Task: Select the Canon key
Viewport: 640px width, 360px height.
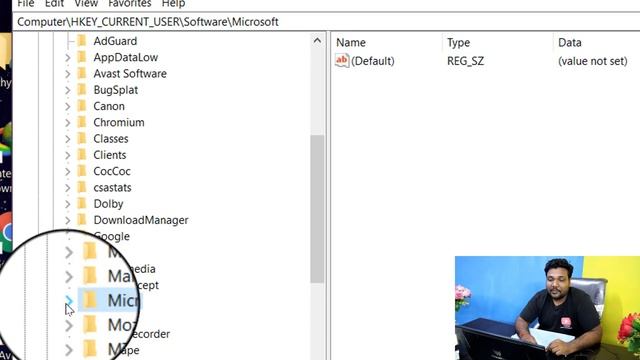Action: [x=109, y=107]
